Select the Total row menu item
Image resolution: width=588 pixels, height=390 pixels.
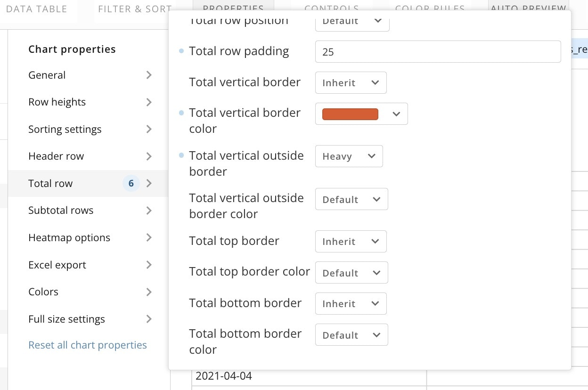(x=50, y=184)
